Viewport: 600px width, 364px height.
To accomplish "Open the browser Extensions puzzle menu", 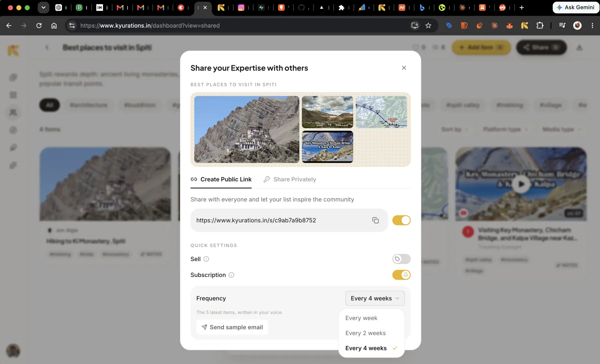I will (540, 26).
